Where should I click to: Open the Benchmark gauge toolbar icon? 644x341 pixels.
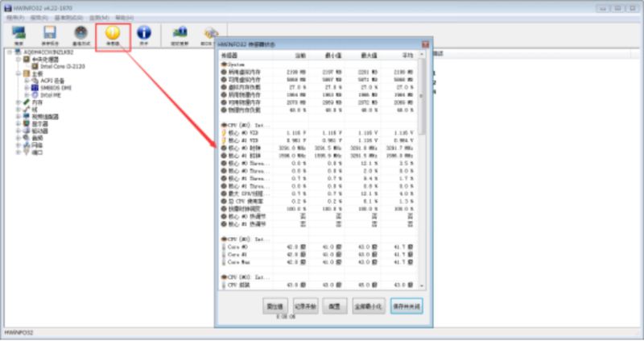(x=81, y=33)
